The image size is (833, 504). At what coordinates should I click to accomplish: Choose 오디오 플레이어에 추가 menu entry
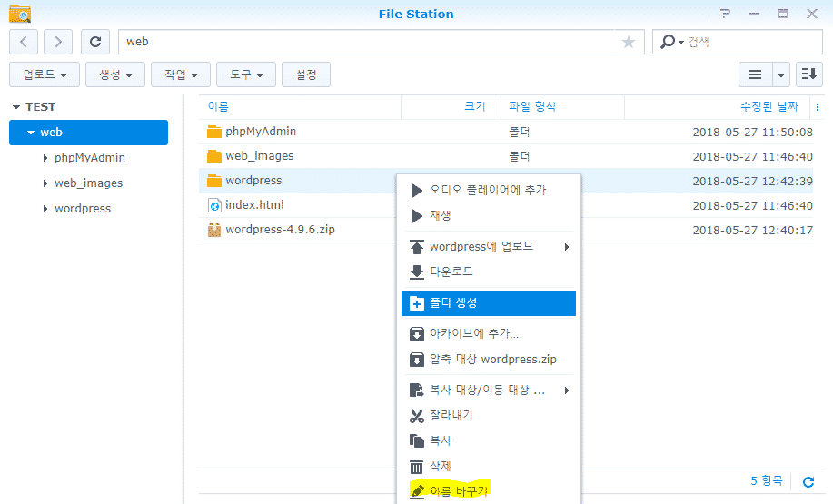click(x=488, y=190)
